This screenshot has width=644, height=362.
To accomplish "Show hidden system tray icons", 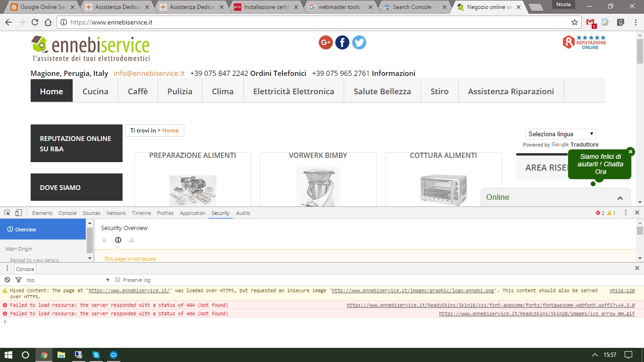I will (x=595, y=355).
